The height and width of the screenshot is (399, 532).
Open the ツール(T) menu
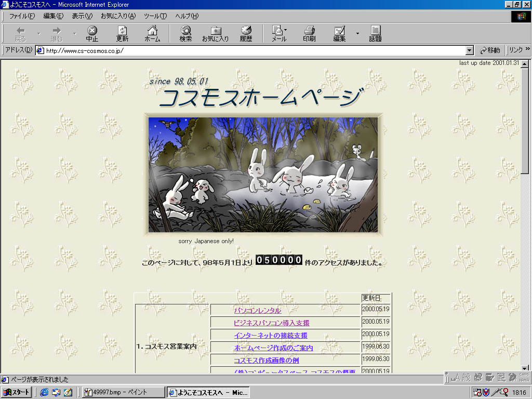coord(155,16)
